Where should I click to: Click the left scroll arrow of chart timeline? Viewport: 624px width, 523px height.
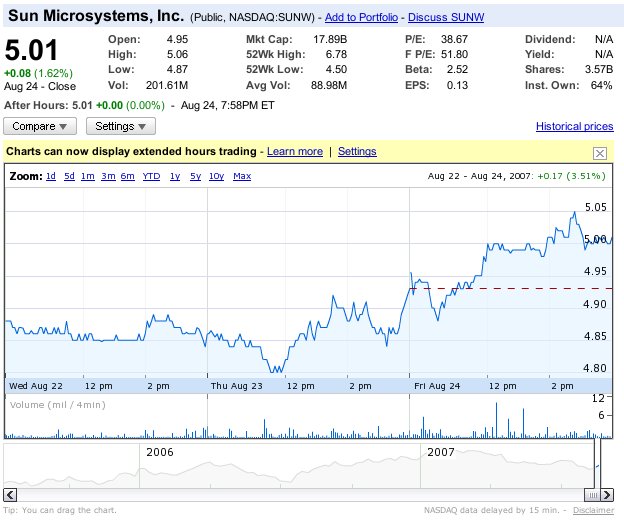10,495
